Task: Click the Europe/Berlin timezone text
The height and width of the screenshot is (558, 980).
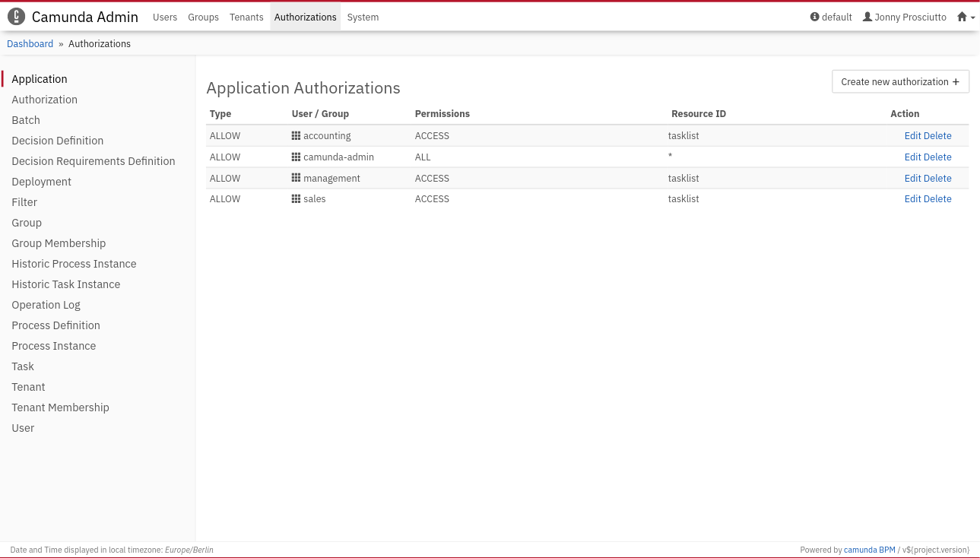Action: (x=189, y=550)
